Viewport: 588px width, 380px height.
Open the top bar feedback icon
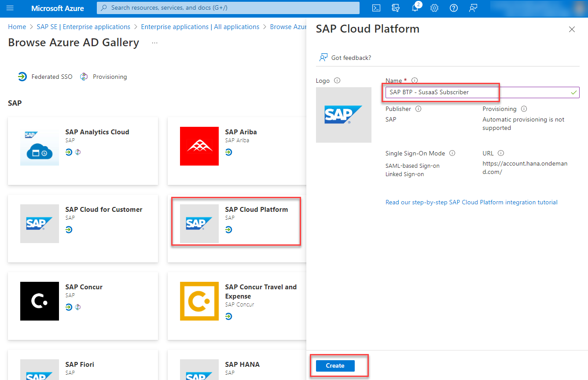(473, 8)
